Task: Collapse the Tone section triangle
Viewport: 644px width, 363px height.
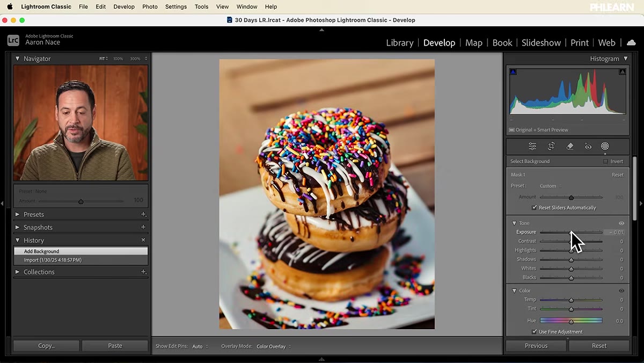Action: click(x=514, y=223)
